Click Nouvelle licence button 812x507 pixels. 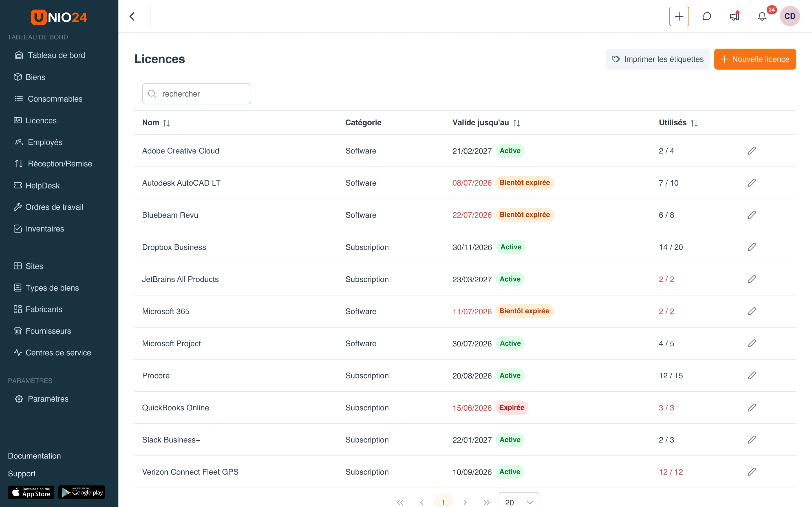[x=754, y=59]
